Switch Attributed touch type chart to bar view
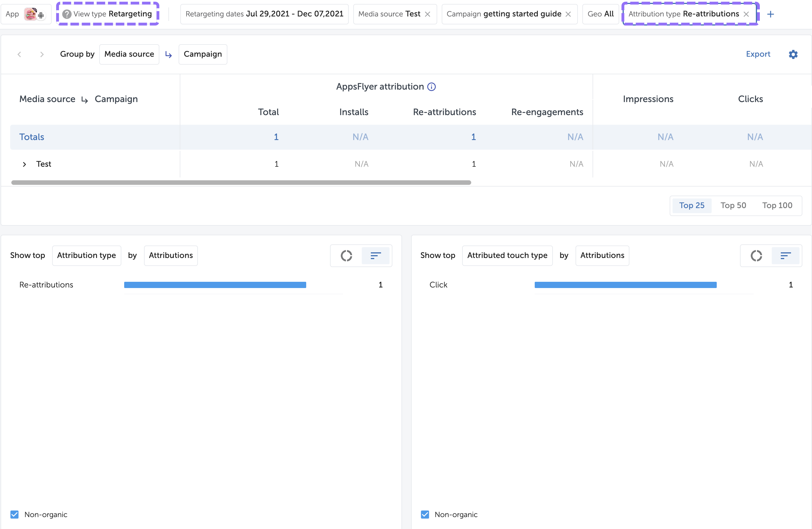 click(785, 255)
